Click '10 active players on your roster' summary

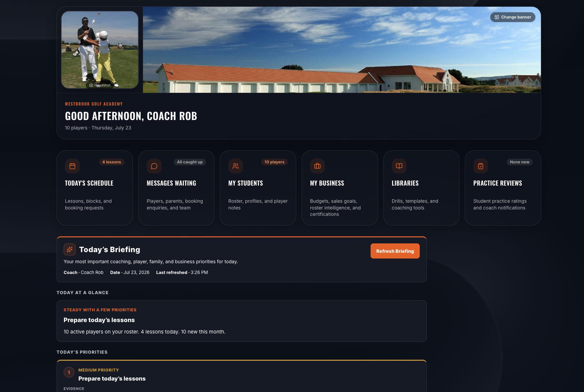[144, 332]
